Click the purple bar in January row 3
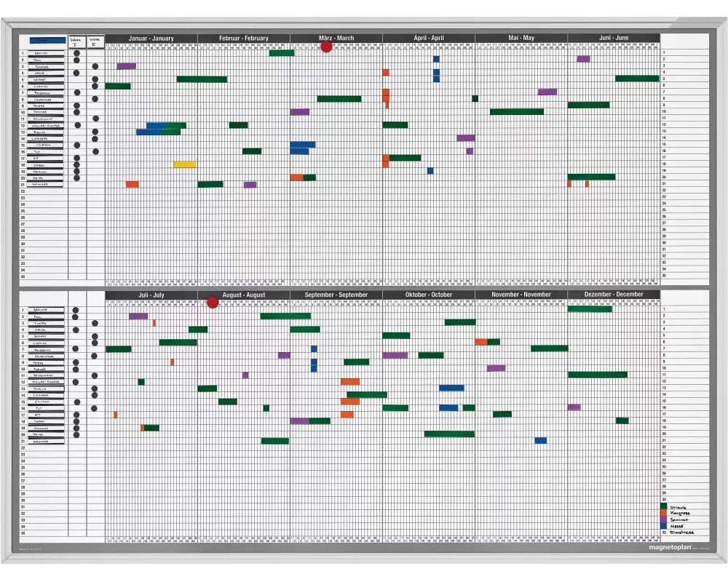Viewport: 728px width, 582px height. pyautogui.click(x=126, y=66)
